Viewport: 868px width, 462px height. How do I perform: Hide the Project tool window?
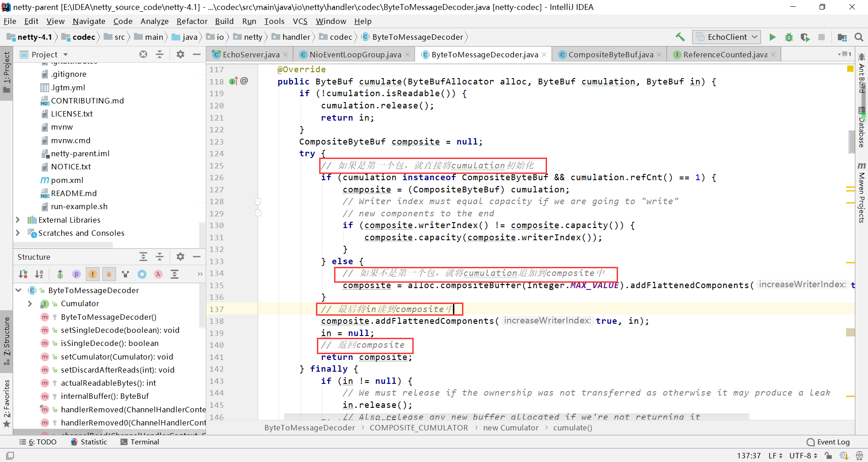pyautogui.click(x=197, y=54)
